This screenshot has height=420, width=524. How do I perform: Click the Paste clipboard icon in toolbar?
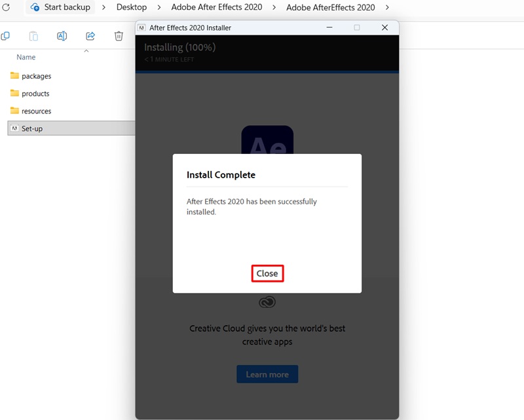pos(33,36)
